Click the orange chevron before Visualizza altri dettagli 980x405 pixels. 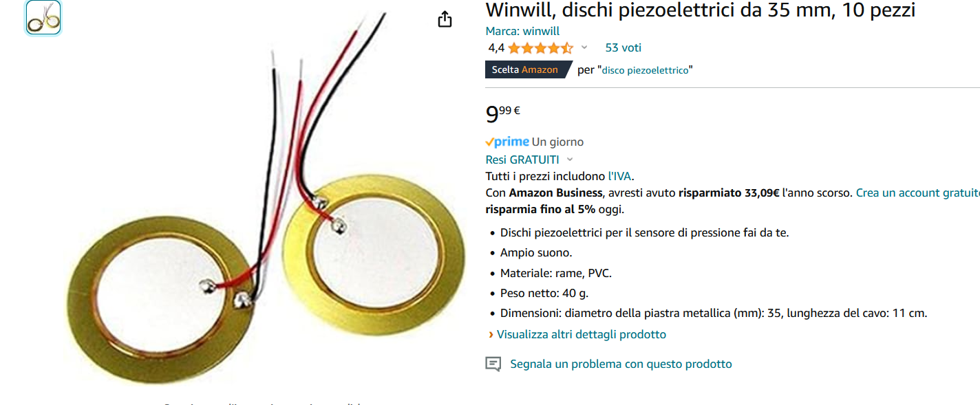[491, 335]
